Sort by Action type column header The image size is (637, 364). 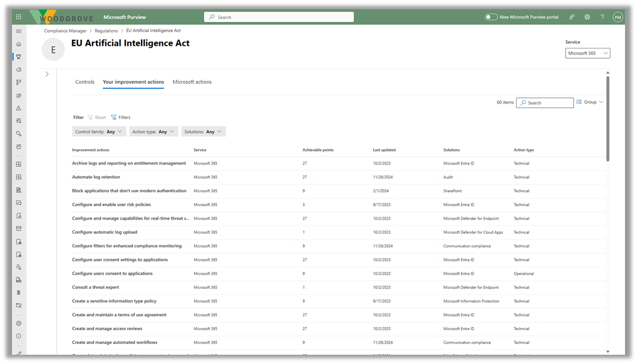pos(524,150)
